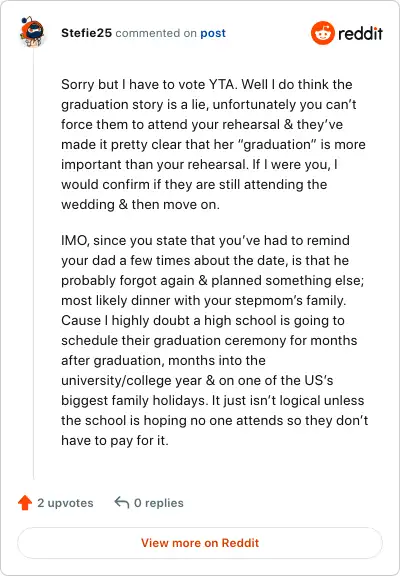Click the reddit wordmark text

coord(360,33)
